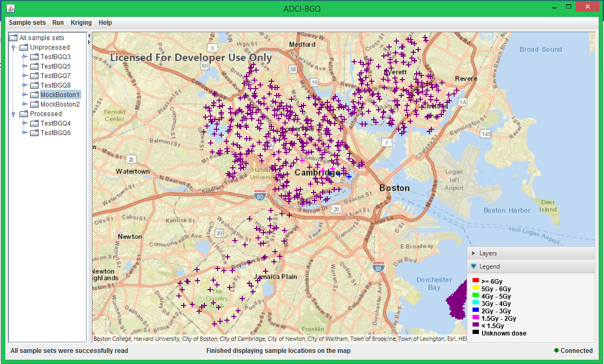Minimize the ADCI-BGQ window
Viewport: 604px width, 364px height.
pos(554,7)
